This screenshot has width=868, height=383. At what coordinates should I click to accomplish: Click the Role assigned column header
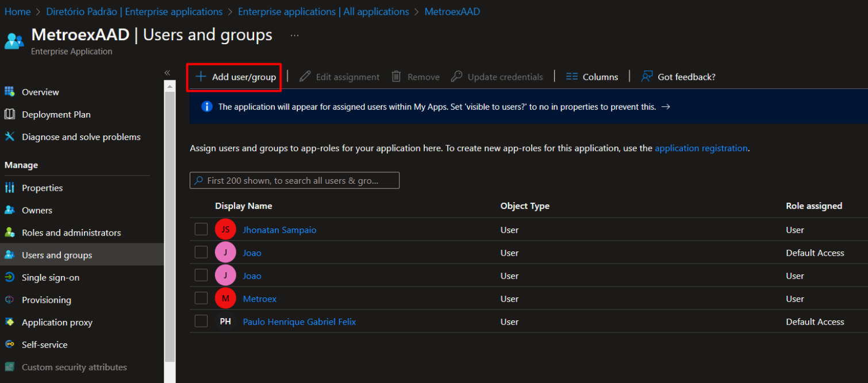click(x=814, y=206)
